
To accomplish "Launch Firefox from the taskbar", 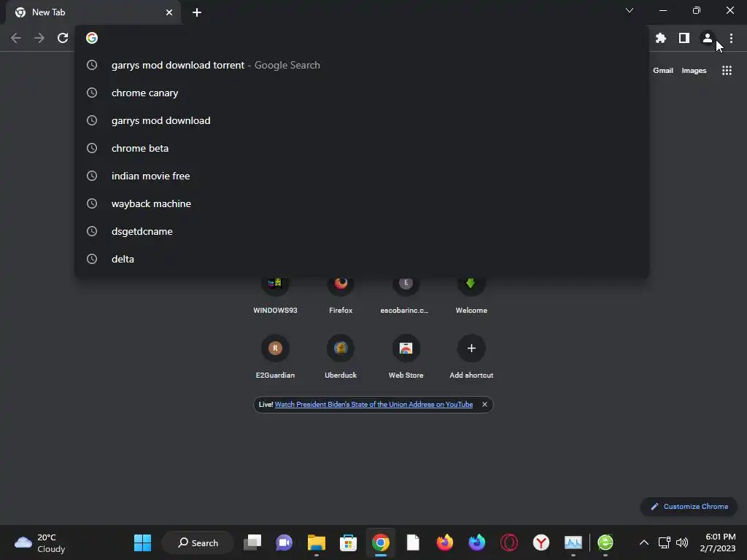I will (x=445, y=542).
